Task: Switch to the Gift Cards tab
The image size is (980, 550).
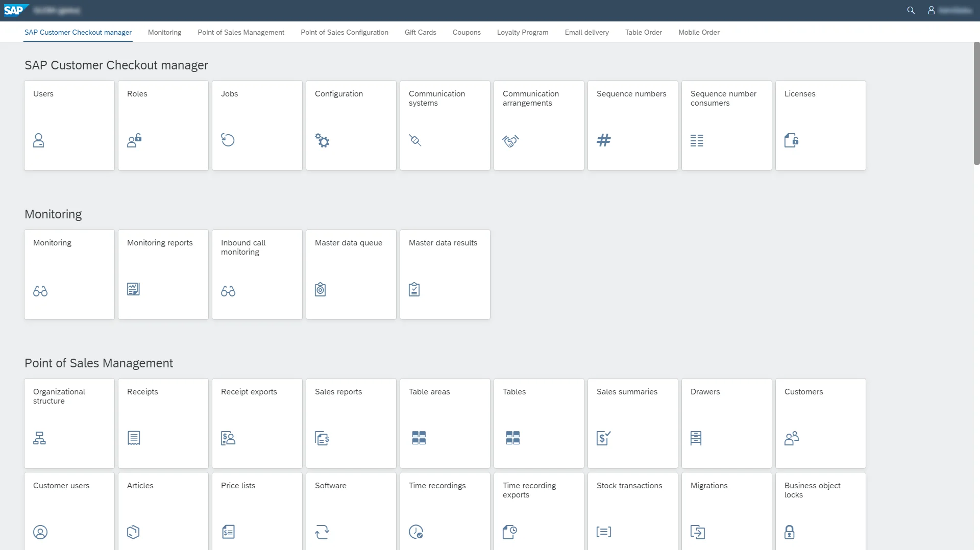Action: click(x=421, y=32)
